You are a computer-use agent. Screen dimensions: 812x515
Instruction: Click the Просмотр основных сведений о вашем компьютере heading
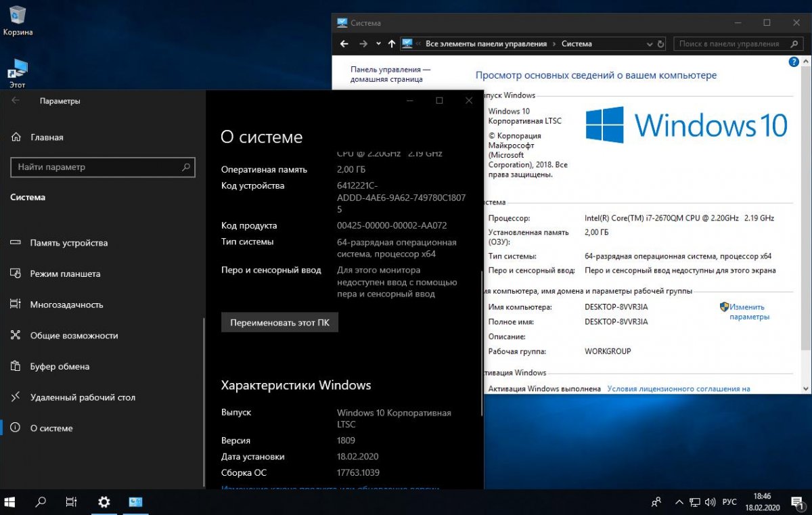[x=596, y=76]
